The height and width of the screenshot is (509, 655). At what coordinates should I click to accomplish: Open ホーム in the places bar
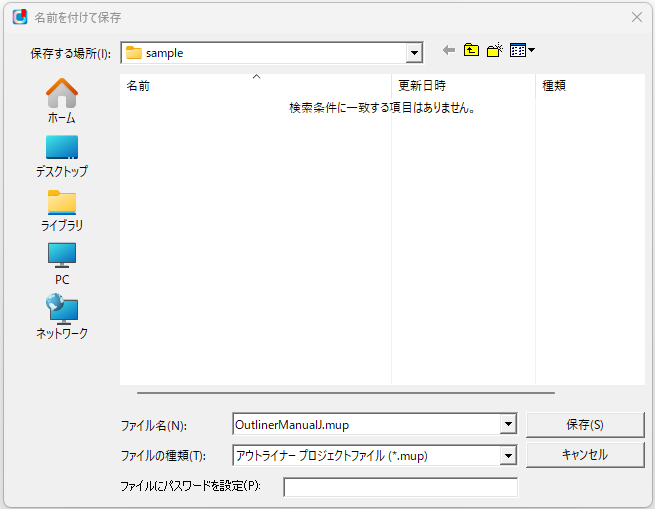[x=62, y=101]
